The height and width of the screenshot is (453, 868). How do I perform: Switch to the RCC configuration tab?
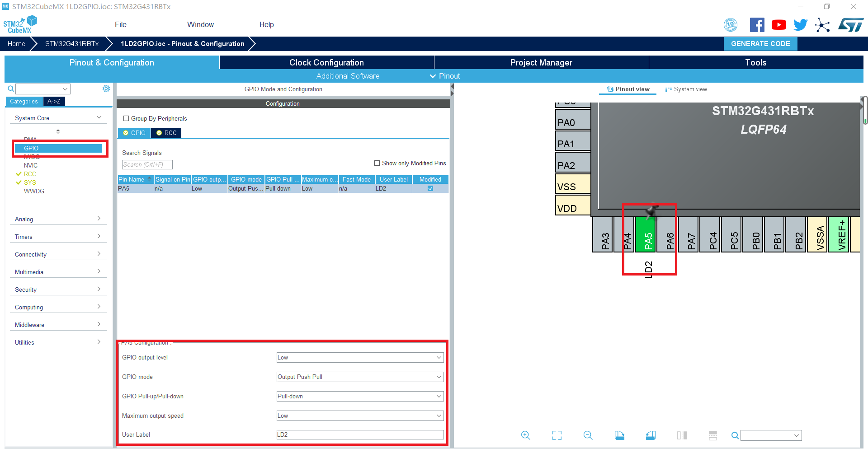coord(166,133)
